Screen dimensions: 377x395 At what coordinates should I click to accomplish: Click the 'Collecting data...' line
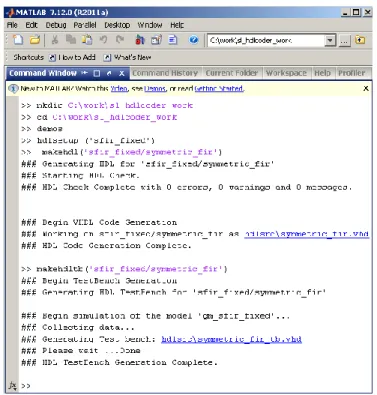(x=78, y=327)
